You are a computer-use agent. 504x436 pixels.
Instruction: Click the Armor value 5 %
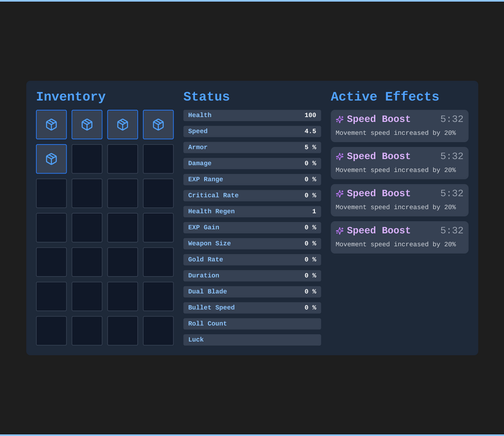pyautogui.click(x=310, y=147)
